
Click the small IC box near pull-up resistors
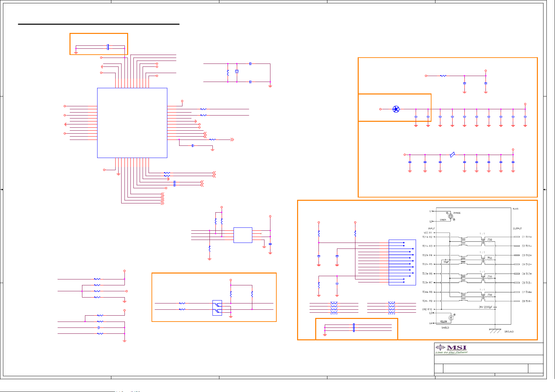pos(243,235)
